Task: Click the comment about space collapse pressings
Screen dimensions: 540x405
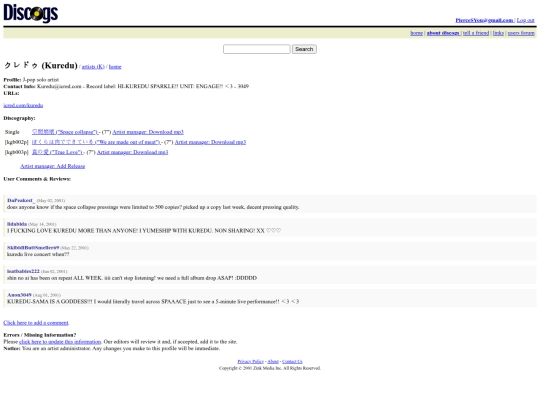Action: tap(153, 207)
